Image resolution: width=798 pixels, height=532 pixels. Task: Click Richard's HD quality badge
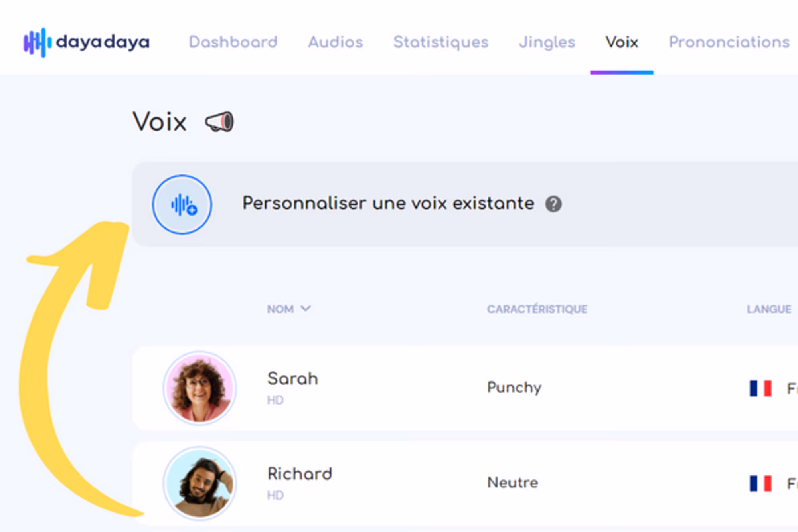click(276, 495)
